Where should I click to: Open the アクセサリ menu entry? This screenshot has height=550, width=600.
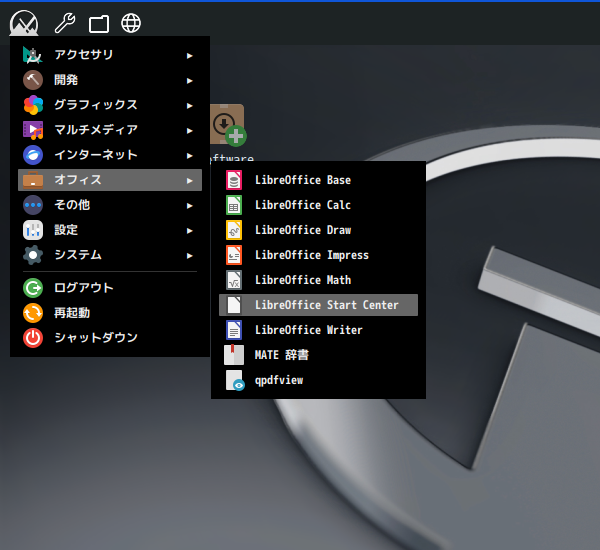point(110,55)
